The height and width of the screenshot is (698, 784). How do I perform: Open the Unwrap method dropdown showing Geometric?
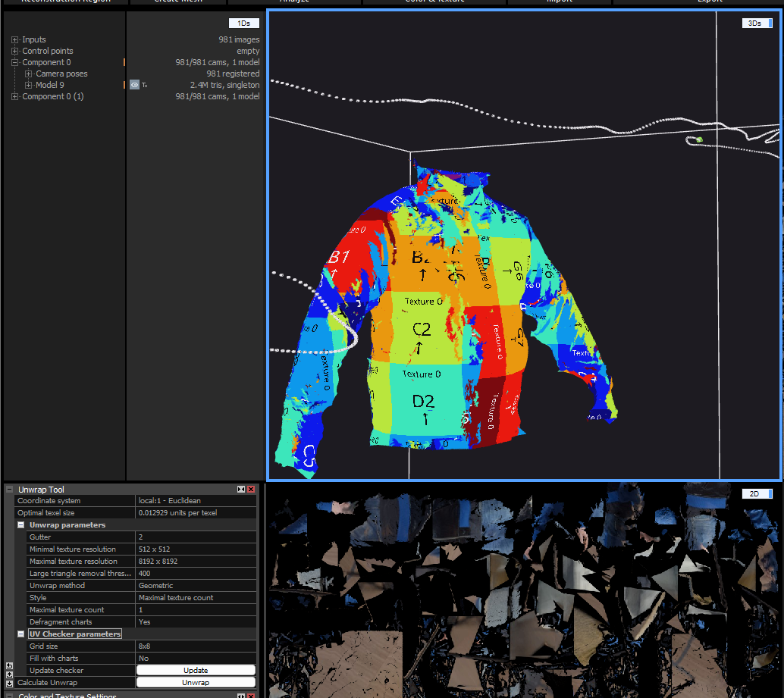point(196,585)
